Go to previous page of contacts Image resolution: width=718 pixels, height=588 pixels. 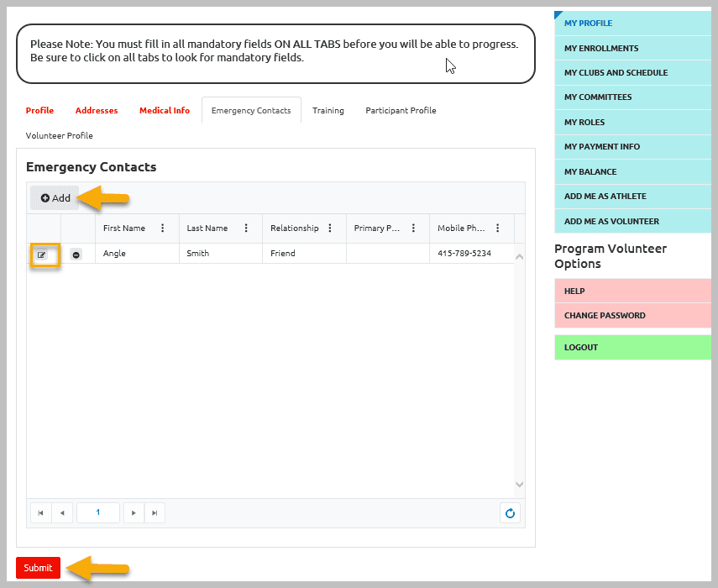click(62, 513)
